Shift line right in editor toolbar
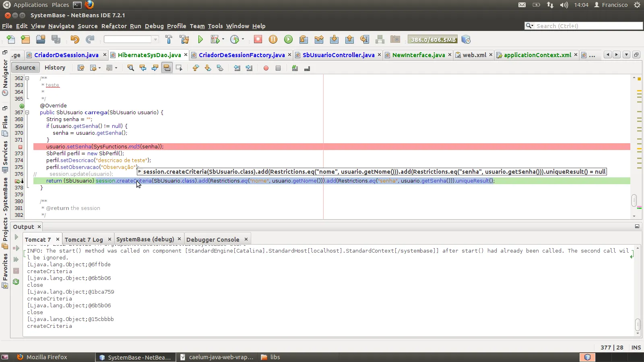644x362 pixels. [249, 68]
